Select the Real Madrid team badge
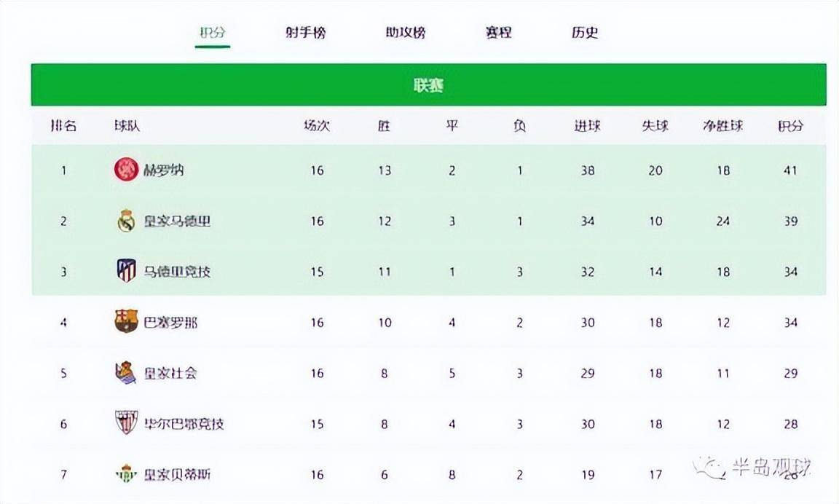This screenshot has width=839, height=504. point(126,219)
